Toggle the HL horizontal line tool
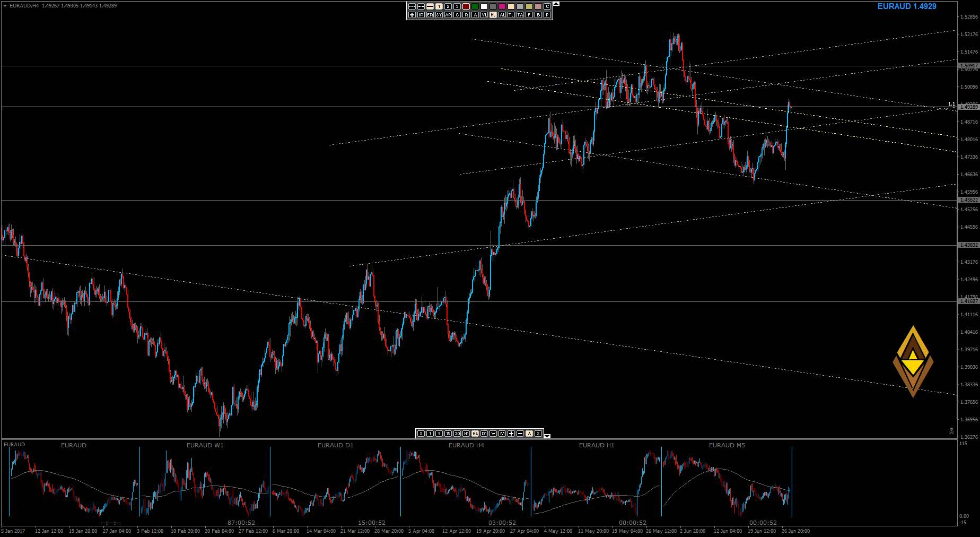The height and width of the screenshot is (537, 980). click(493, 15)
